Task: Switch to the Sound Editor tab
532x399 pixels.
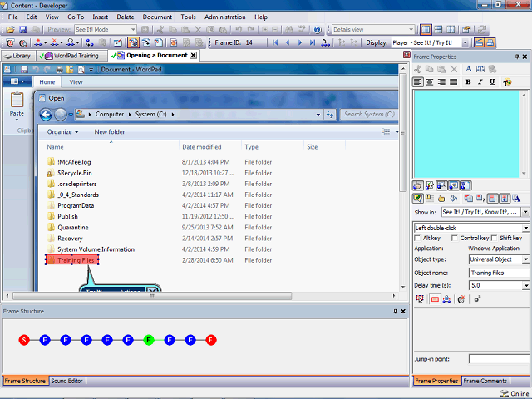Action: [x=66, y=381]
